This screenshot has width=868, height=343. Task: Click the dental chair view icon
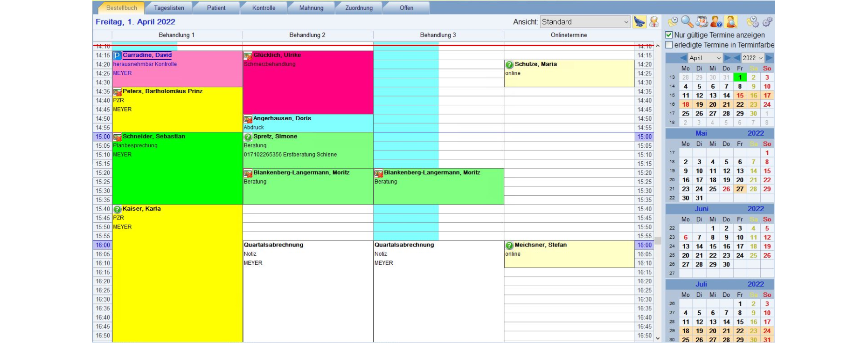click(639, 22)
